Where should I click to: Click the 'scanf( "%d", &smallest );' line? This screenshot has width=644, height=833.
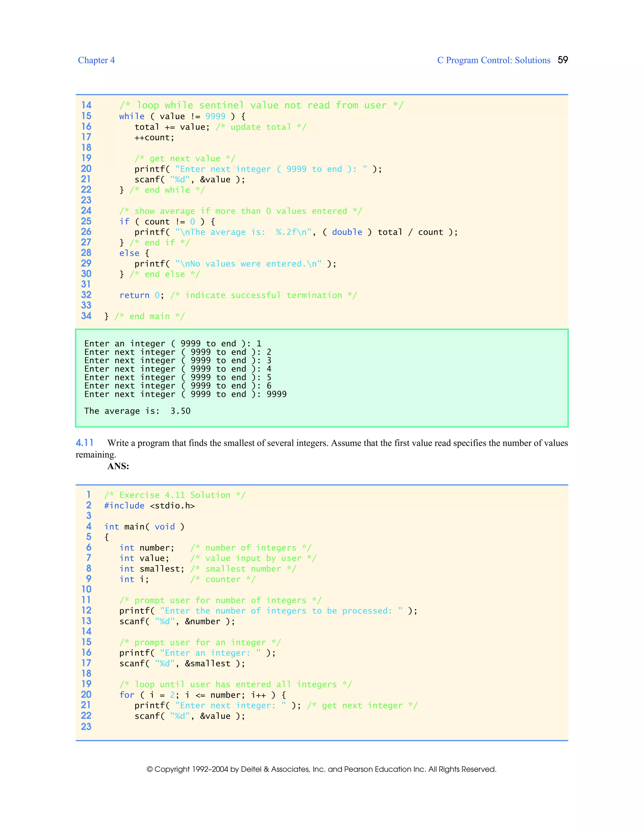click(182, 664)
